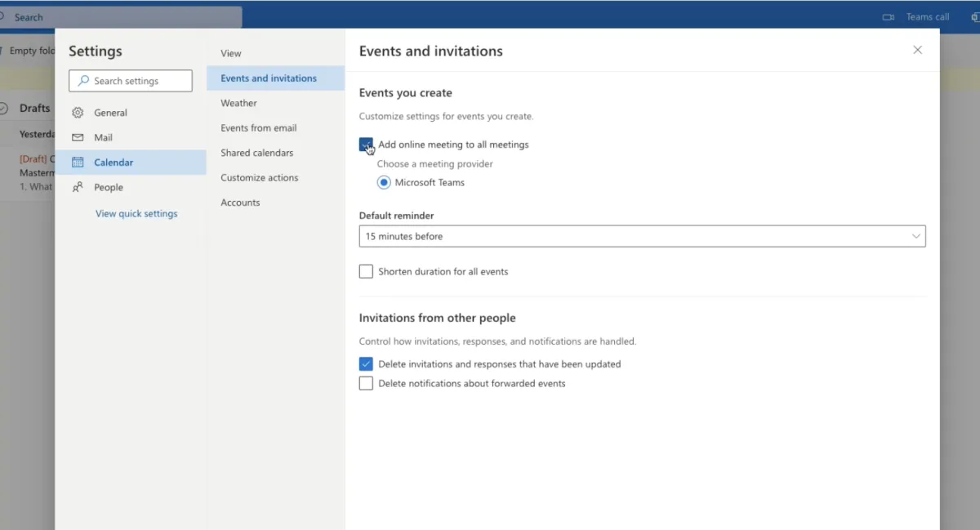
Task: Click the Mail envelope icon
Action: tap(78, 138)
